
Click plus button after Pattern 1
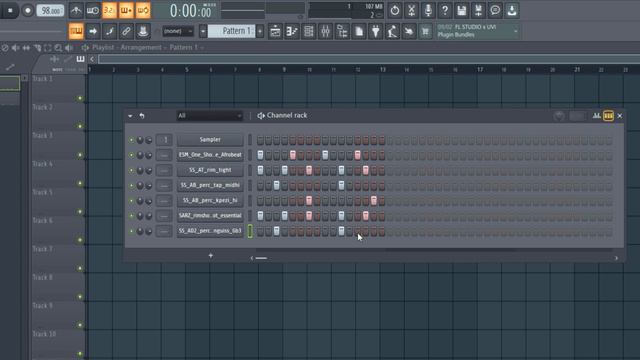[260, 31]
